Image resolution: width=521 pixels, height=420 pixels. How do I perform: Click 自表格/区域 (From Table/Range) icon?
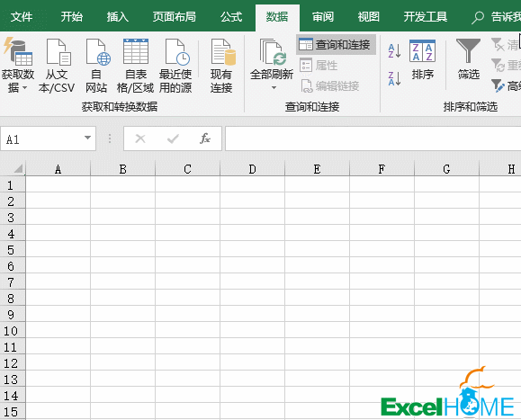(x=136, y=51)
